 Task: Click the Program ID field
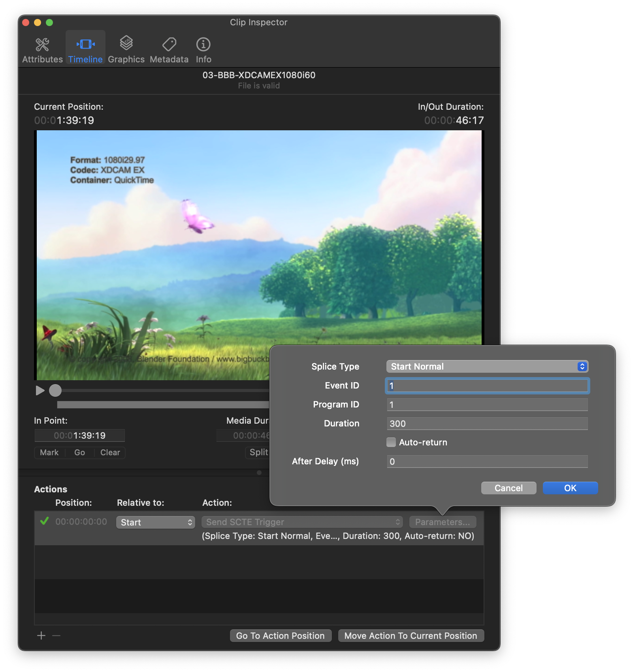pyautogui.click(x=487, y=405)
